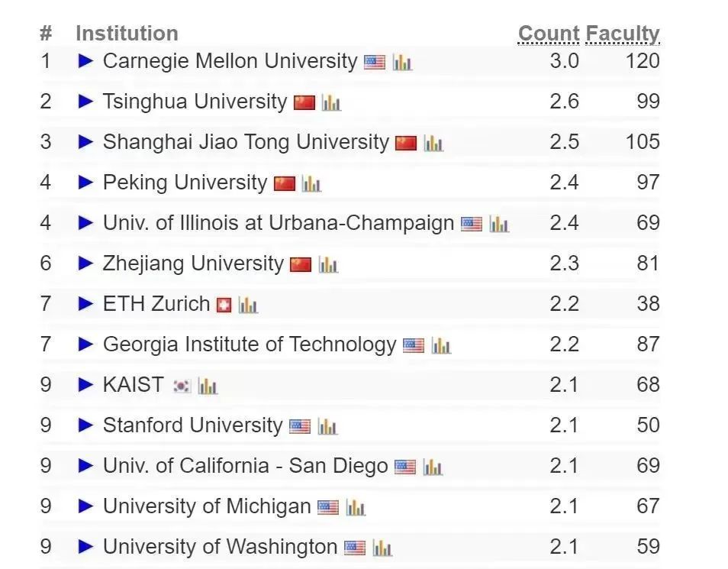
Task: Open the chart icon for Univ. of Illinois
Action: click(499, 224)
